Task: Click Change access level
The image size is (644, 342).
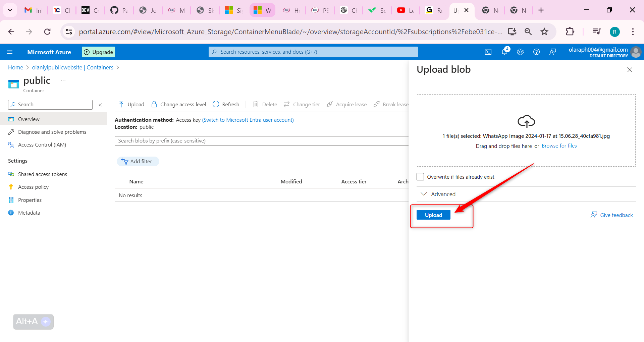Action: tap(178, 104)
